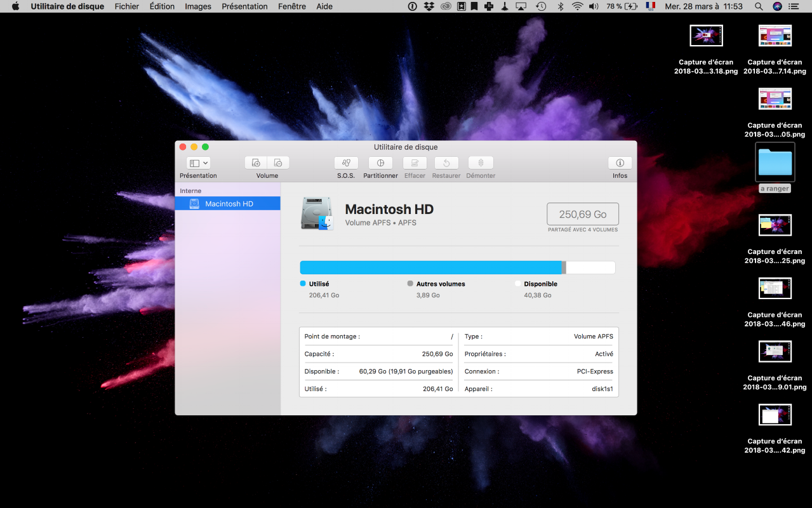The height and width of the screenshot is (508, 812).
Task: Click the Dropbox menu bar icon
Action: tap(429, 6)
